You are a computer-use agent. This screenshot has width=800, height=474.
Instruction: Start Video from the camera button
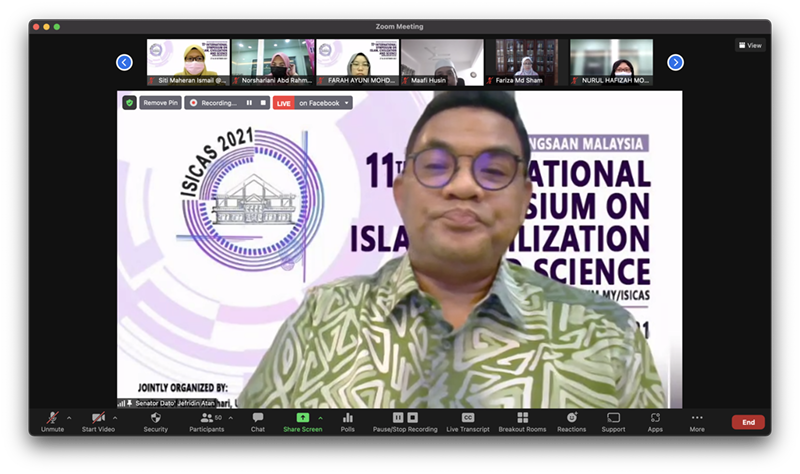(98, 419)
